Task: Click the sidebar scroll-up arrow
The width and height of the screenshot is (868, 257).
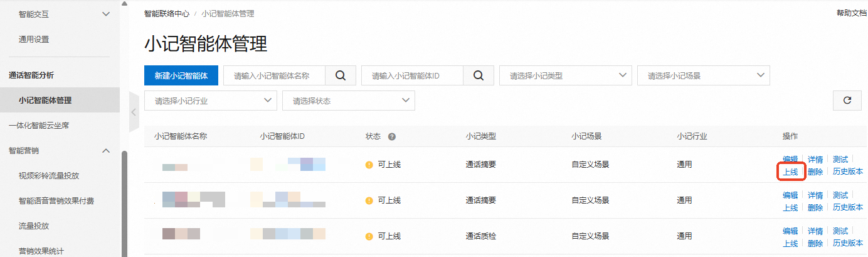Action: point(124,4)
